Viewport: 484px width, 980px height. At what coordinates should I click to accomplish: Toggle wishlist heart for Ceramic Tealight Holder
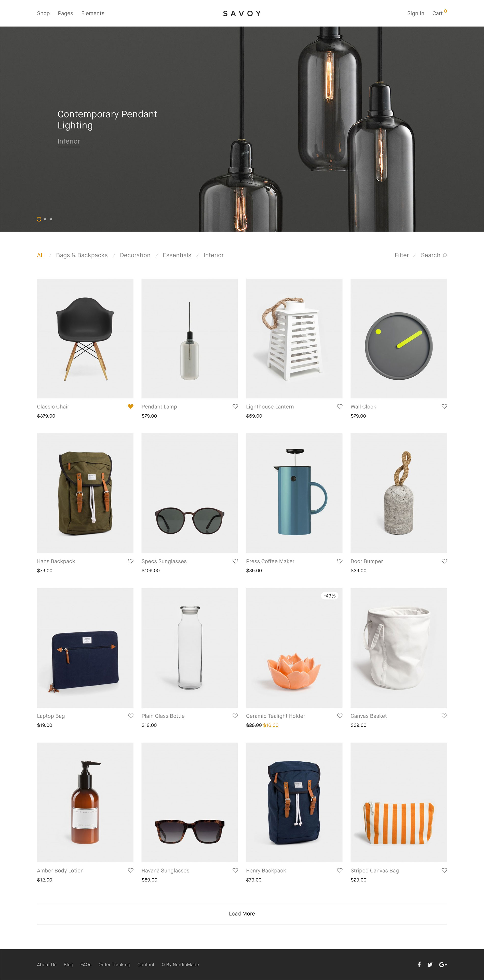340,716
